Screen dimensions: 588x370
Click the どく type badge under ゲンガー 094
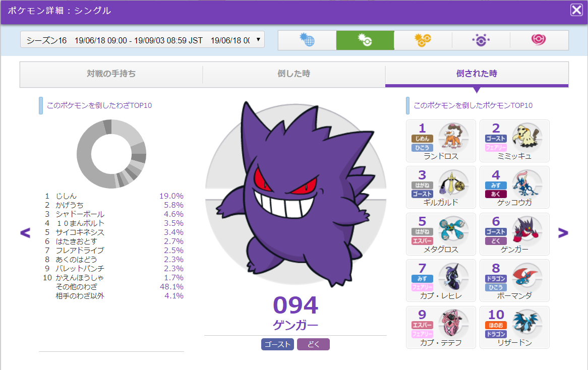coord(314,344)
